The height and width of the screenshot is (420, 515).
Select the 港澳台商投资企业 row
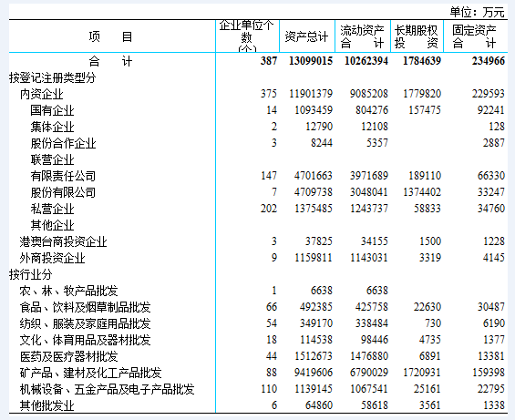(x=258, y=241)
